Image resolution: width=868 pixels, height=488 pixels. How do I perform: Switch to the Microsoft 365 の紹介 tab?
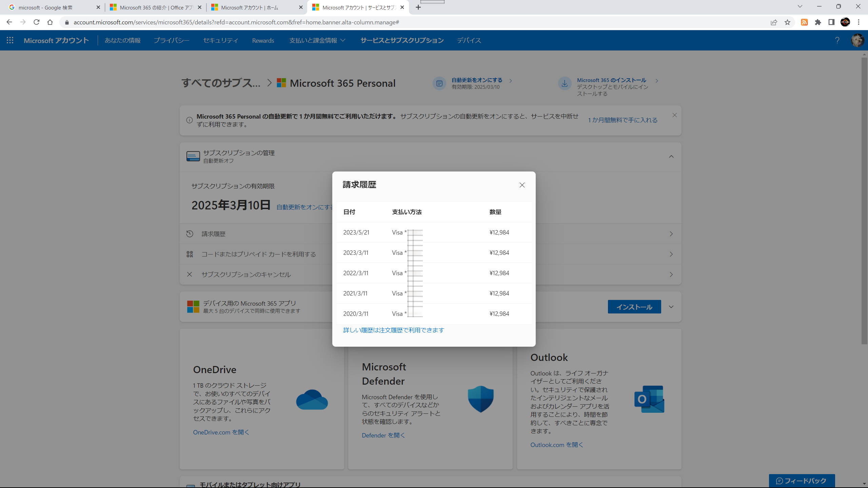coord(155,7)
